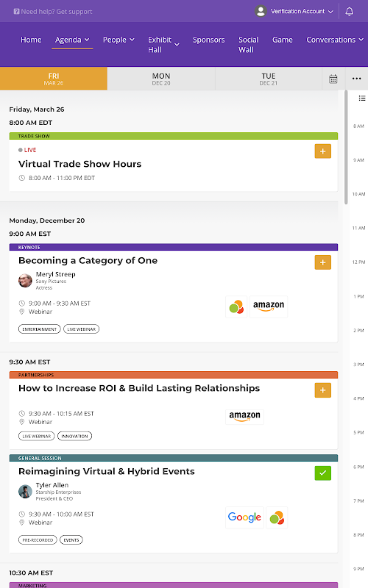Click Meryl Streep's profile photo
Viewport: 368px width, 588px height.
pyautogui.click(x=25, y=281)
